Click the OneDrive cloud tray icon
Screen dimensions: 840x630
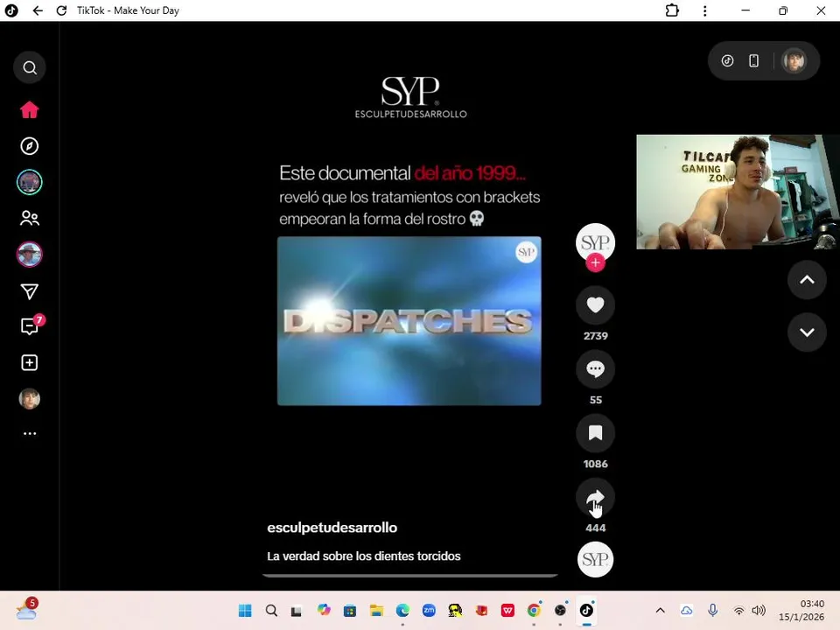pyautogui.click(x=686, y=610)
